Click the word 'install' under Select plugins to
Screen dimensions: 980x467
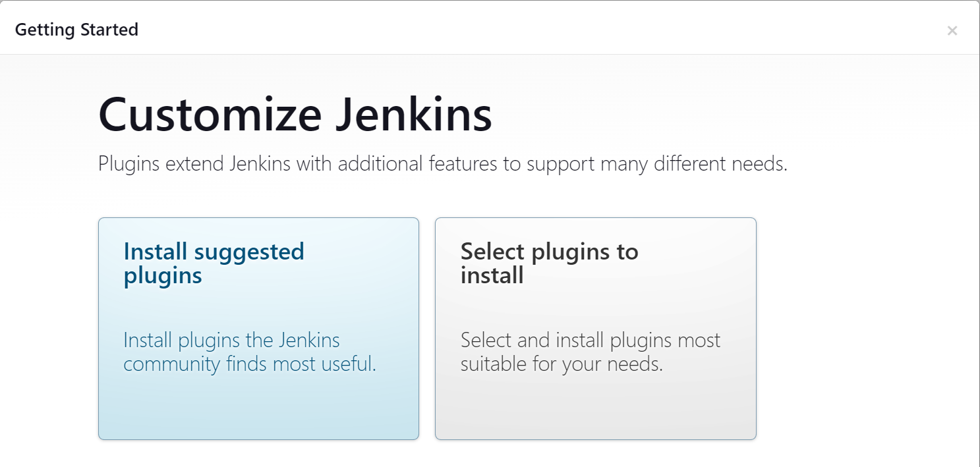(492, 275)
